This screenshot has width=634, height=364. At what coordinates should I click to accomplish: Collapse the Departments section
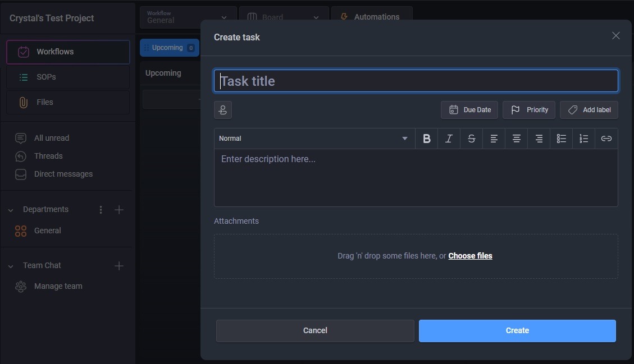[x=10, y=209]
